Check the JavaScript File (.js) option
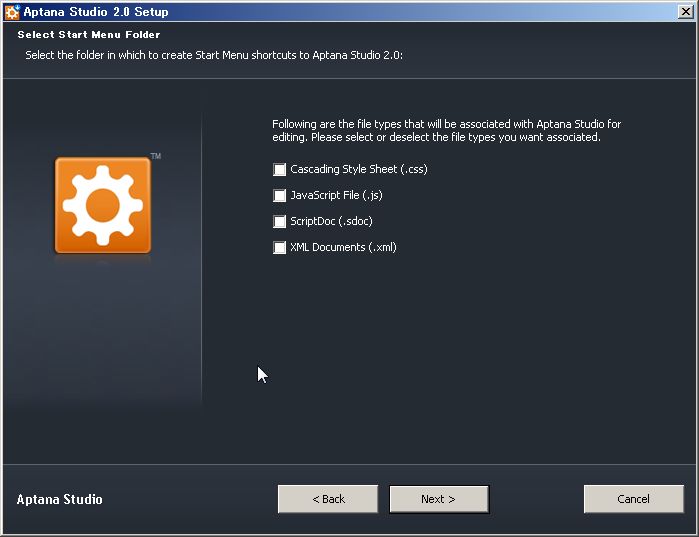The height and width of the screenshot is (537, 699). 280,195
